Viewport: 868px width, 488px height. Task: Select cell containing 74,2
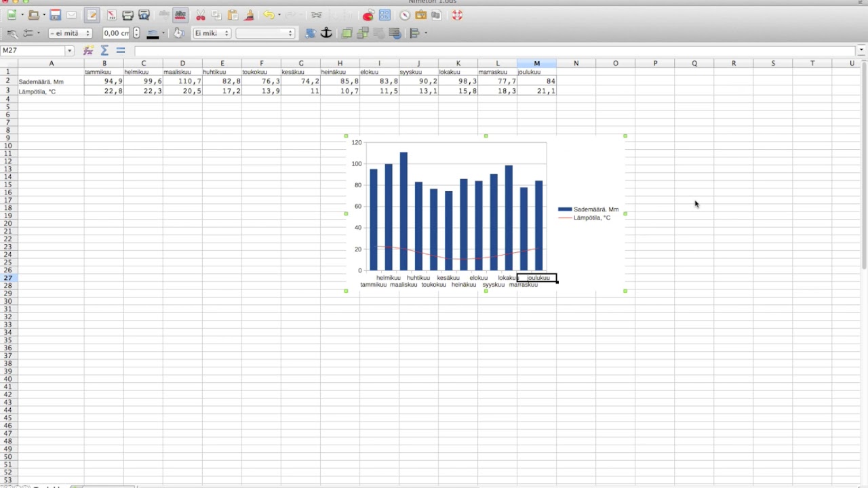pyautogui.click(x=300, y=81)
